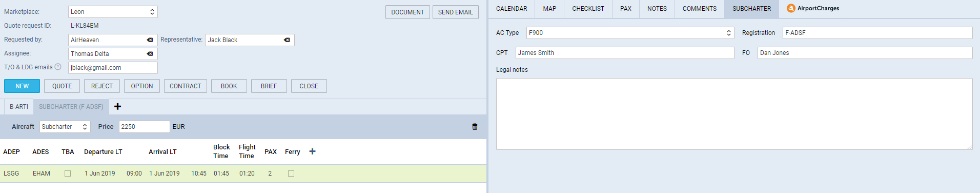Set status to BRIEF

[x=269, y=86]
